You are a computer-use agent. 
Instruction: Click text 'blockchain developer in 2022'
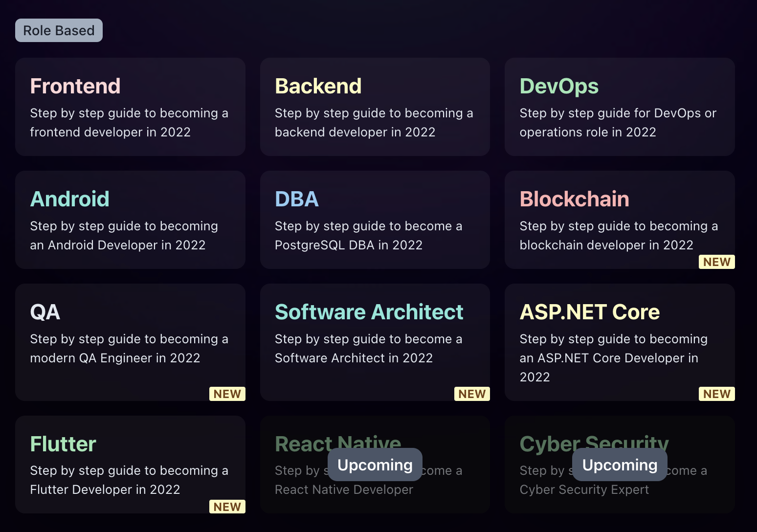pos(606,245)
